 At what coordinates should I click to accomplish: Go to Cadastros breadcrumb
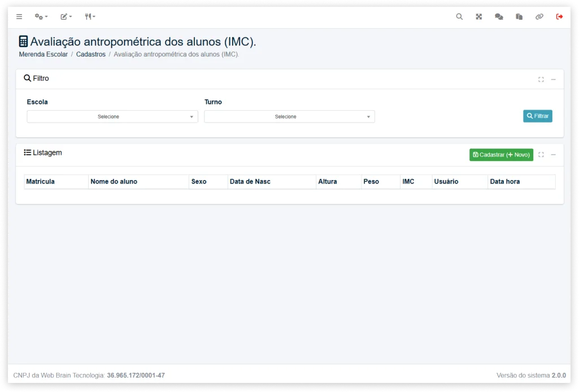point(91,54)
